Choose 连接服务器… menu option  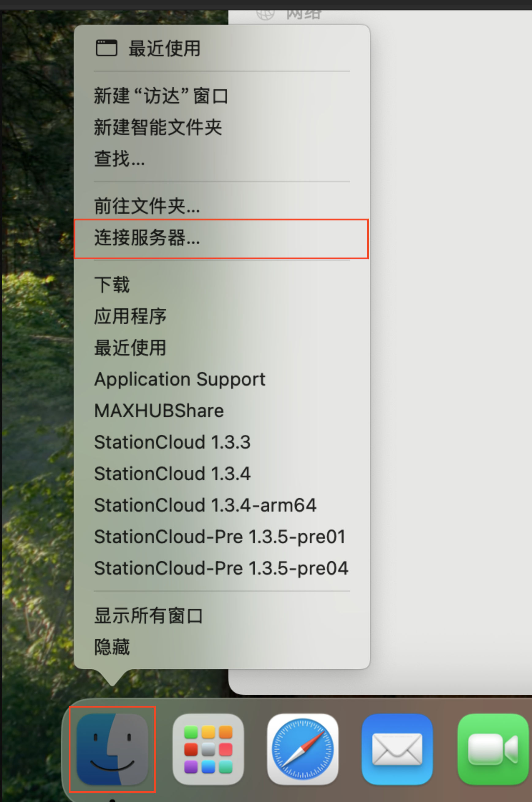pos(147,237)
